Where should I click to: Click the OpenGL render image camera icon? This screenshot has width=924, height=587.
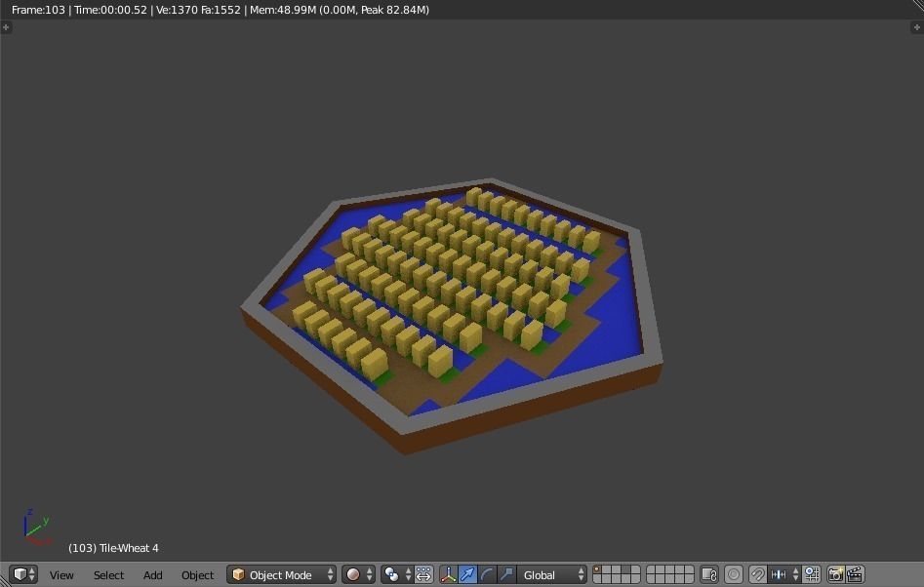tap(835, 574)
